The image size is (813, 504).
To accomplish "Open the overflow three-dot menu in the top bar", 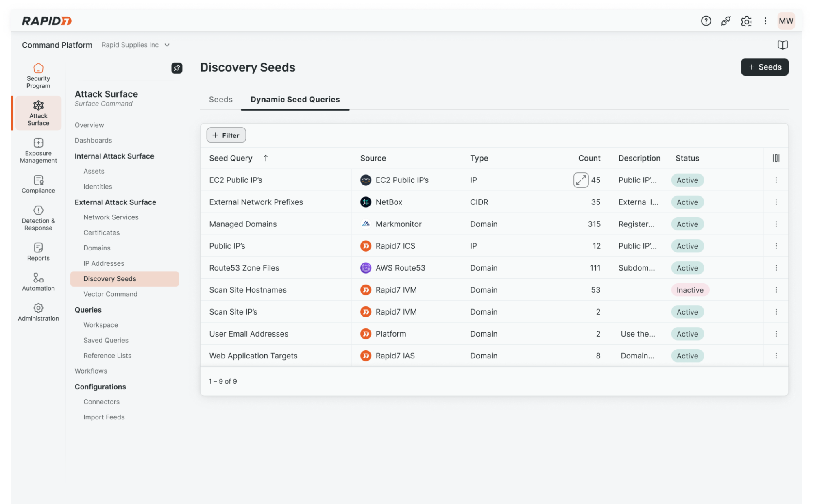I will (x=765, y=21).
